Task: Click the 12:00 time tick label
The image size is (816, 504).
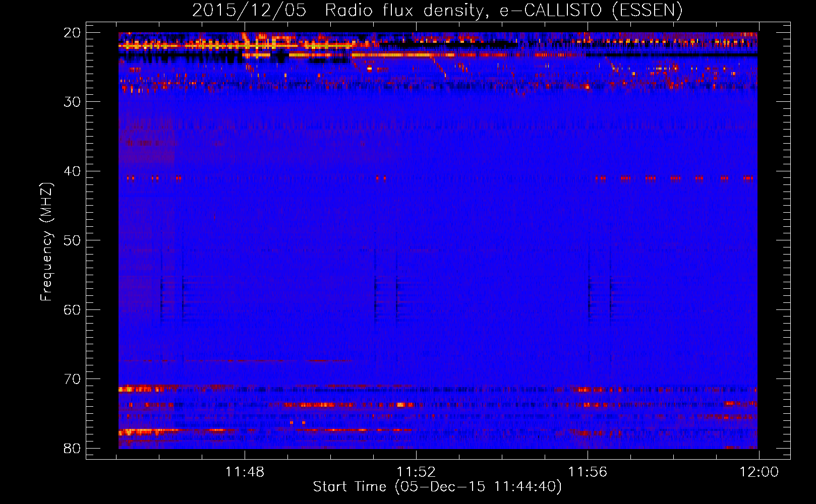Action: 759,472
